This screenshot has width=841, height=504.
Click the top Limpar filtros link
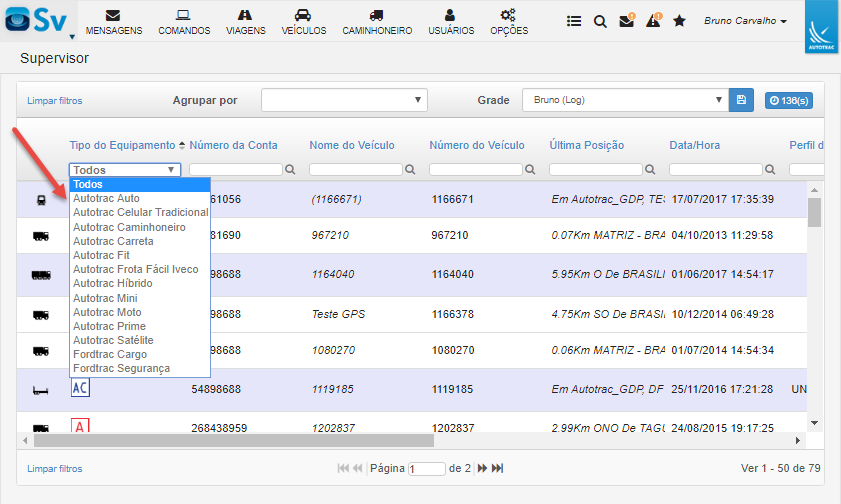(55, 101)
